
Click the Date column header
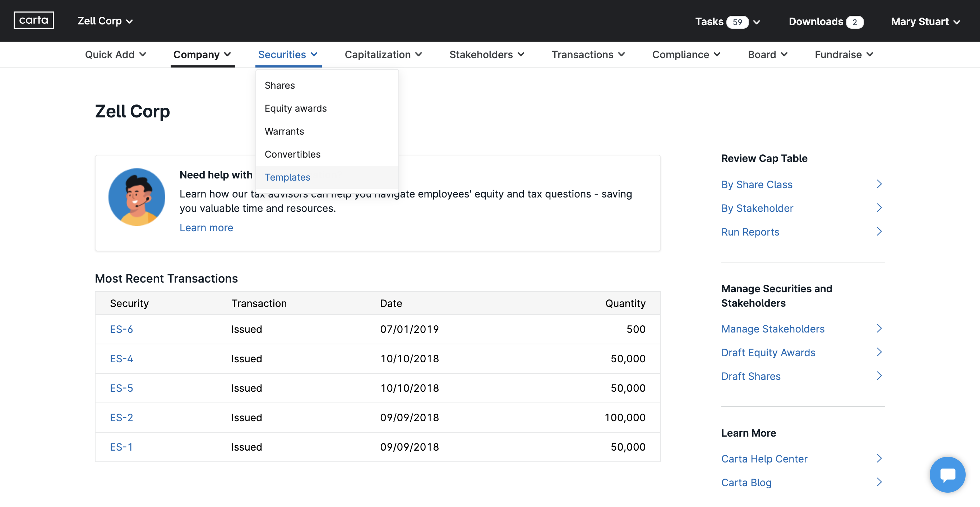[x=391, y=303]
